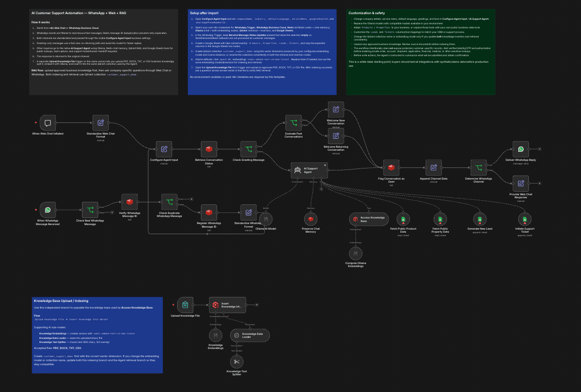Select the Configure Agent Input node
The image size is (581, 392).
[x=164, y=149]
